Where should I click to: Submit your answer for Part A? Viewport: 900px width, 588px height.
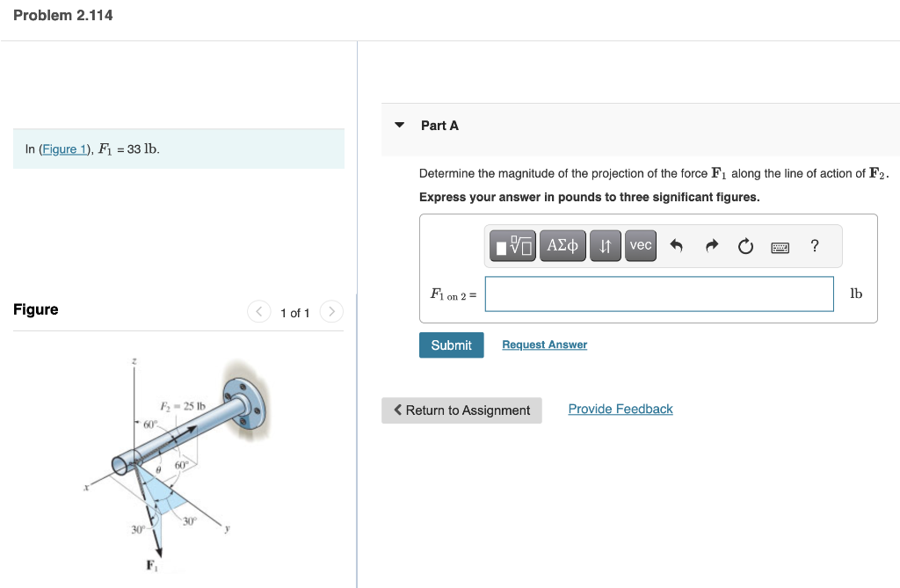pyautogui.click(x=451, y=345)
